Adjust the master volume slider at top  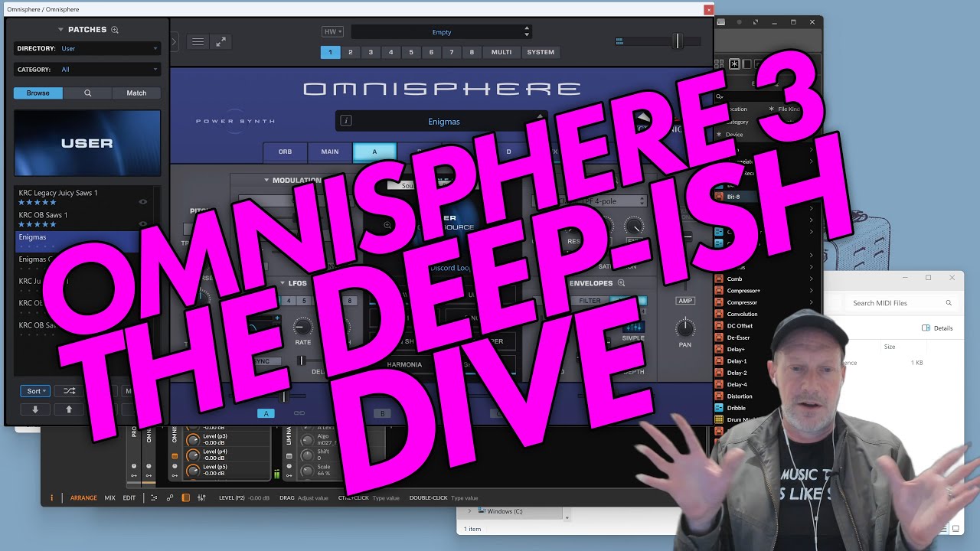click(677, 41)
